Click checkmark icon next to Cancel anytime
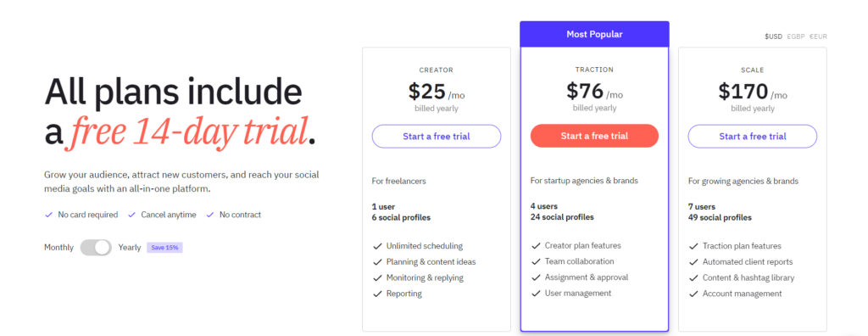This screenshot has height=336, width=868. pos(131,215)
